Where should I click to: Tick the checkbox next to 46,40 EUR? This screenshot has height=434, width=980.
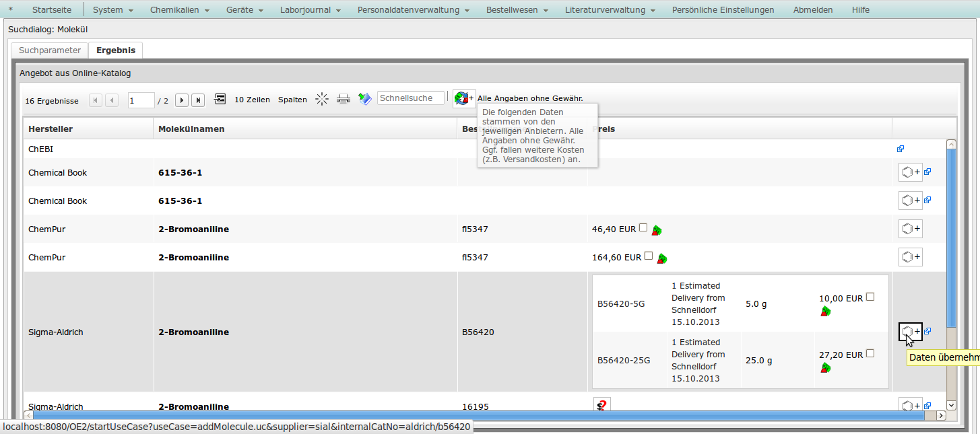pyautogui.click(x=643, y=227)
